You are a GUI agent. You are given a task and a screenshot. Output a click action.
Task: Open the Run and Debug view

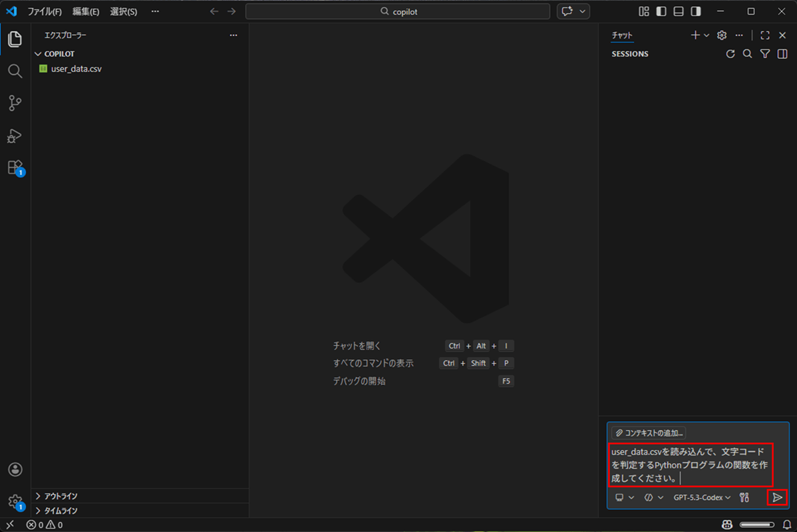[15, 136]
